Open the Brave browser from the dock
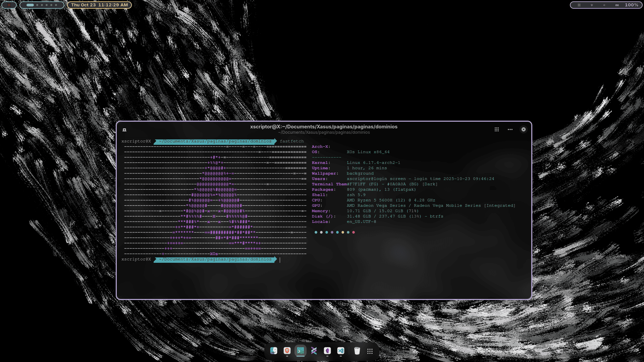This screenshot has width=644, height=362. click(x=287, y=351)
